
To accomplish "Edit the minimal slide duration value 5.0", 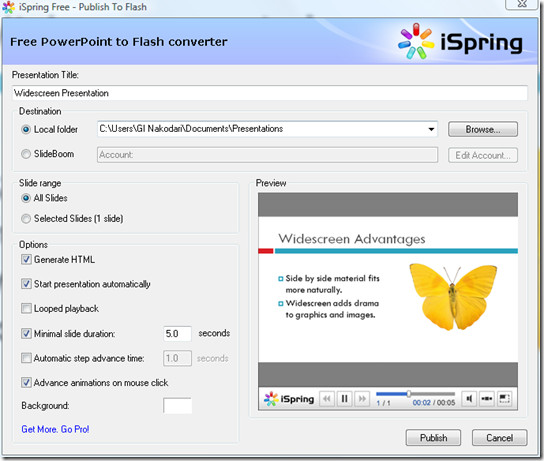I will (177, 334).
